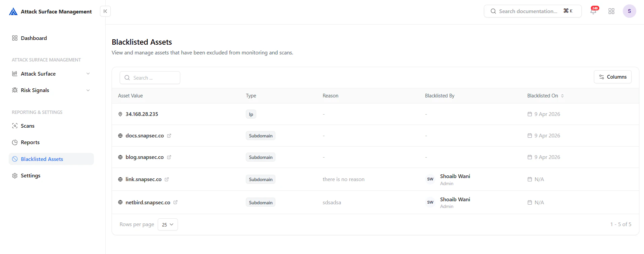Click the Blacklisted Assets page heading
Image resolution: width=644 pixels, height=254 pixels.
142,42
